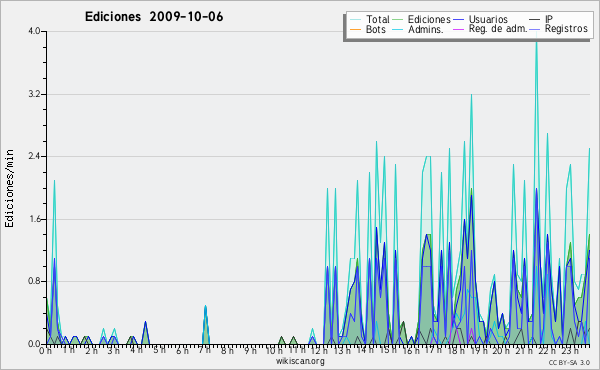Click the Reg. de adm. magenta line swatch
600x370 pixels.
(458, 29)
